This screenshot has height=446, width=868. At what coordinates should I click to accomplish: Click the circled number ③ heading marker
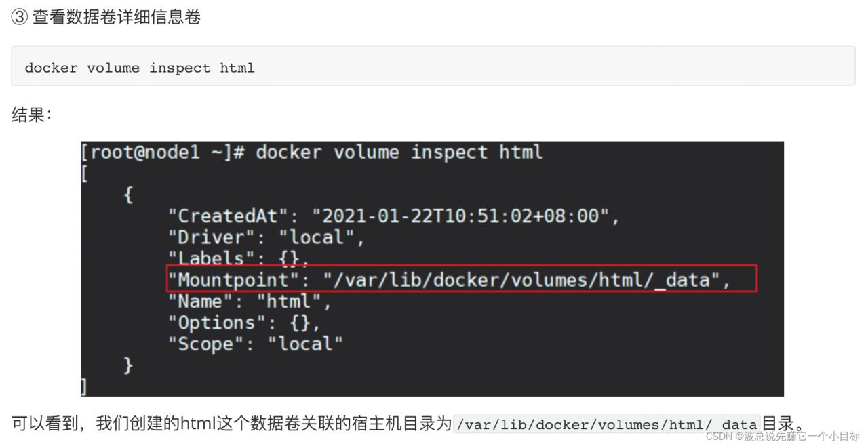(19, 18)
